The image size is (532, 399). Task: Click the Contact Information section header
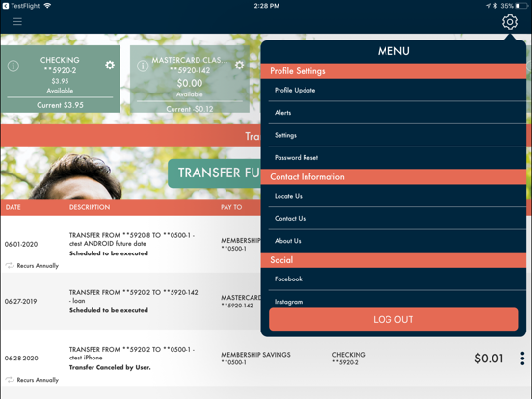393,176
